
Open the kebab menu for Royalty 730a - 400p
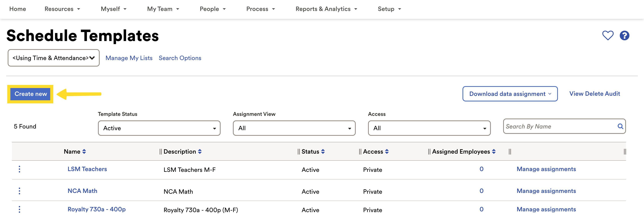20,209
